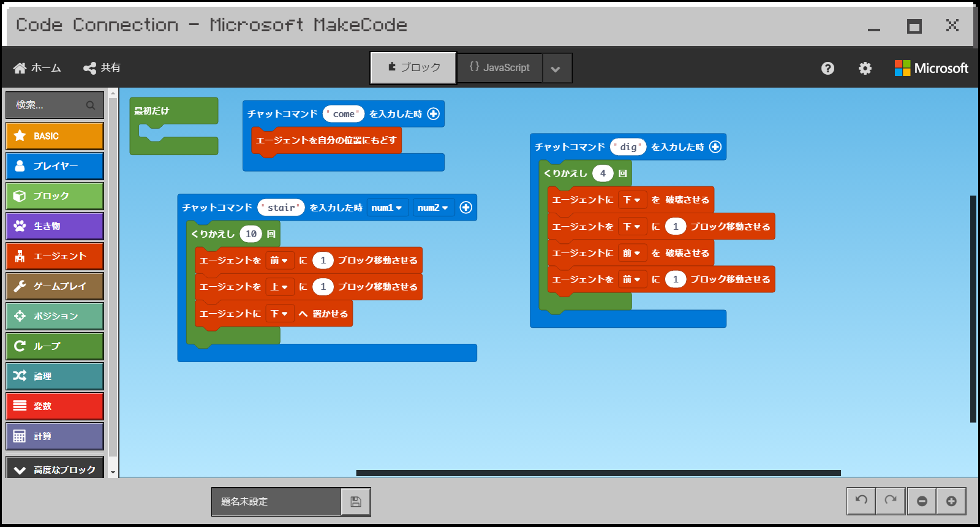Click the toolbox scrollbar down arrow

(113, 472)
